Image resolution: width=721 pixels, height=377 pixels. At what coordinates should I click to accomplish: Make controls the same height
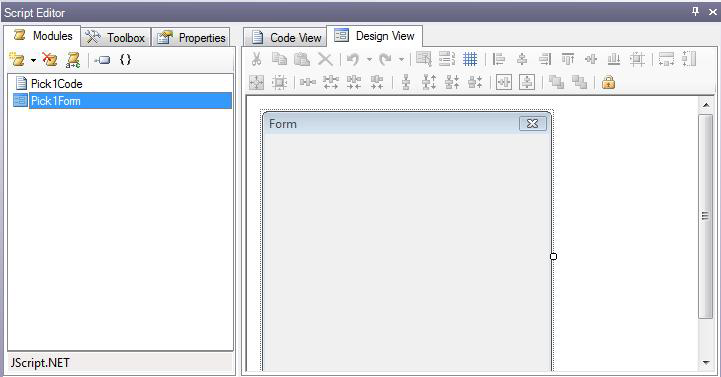click(x=689, y=59)
